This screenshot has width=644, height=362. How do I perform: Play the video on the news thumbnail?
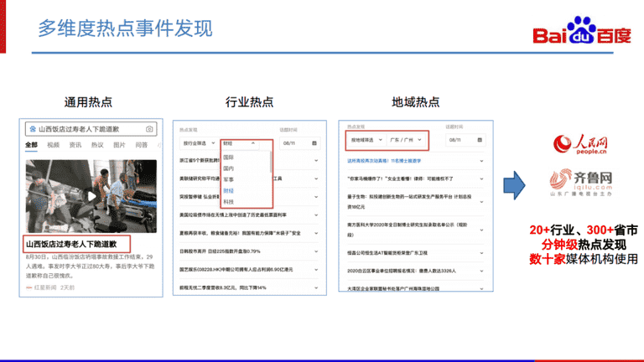(91, 196)
